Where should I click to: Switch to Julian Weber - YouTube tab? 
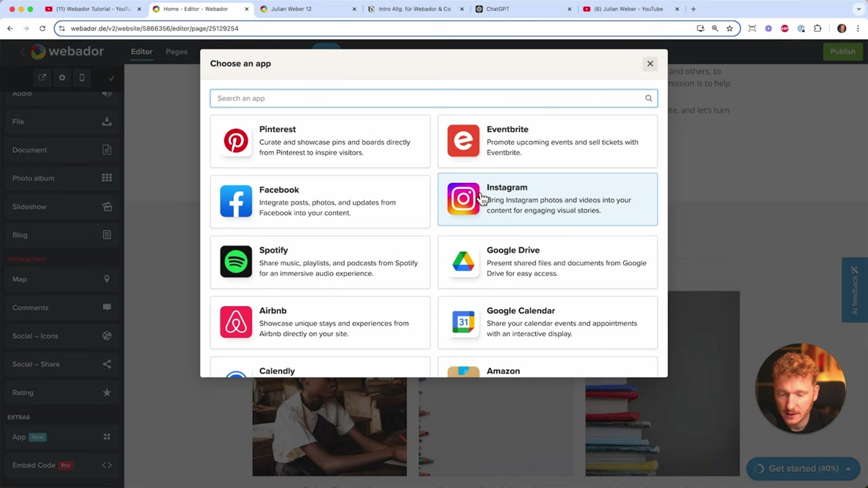(631, 9)
